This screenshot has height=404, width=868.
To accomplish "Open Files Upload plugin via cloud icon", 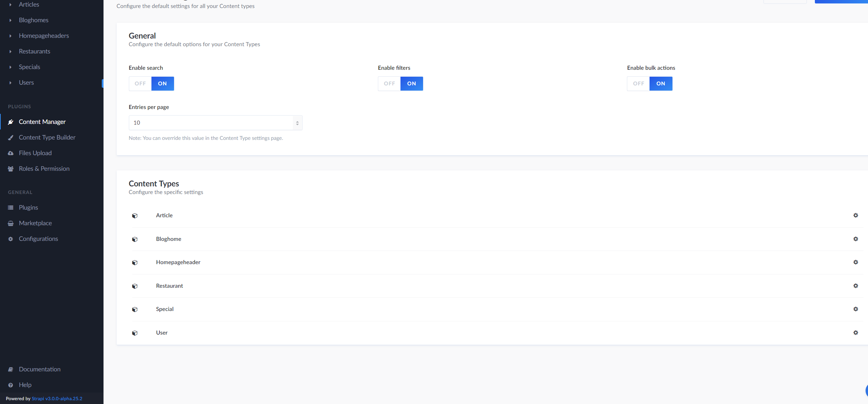I will click(11, 153).
